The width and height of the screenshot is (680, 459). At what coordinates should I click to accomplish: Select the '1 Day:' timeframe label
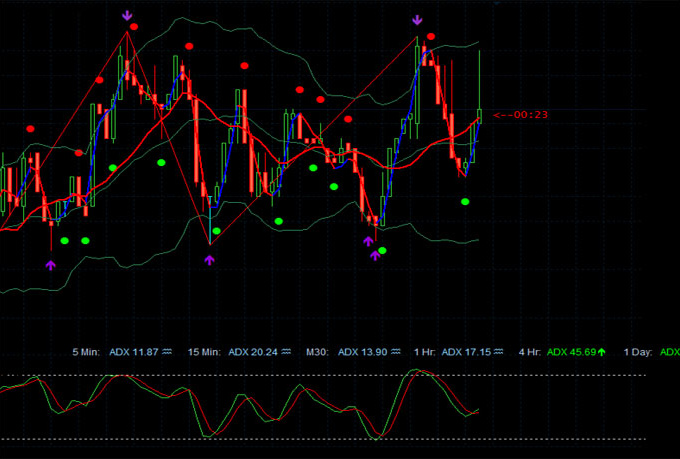[x=638, y=352]
